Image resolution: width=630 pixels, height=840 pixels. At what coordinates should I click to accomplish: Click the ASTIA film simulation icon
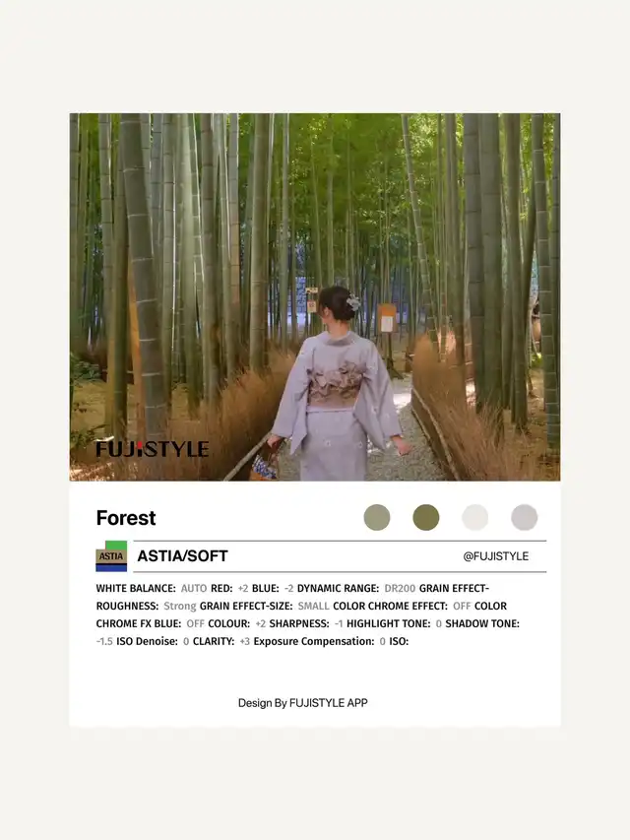[111, 556]
